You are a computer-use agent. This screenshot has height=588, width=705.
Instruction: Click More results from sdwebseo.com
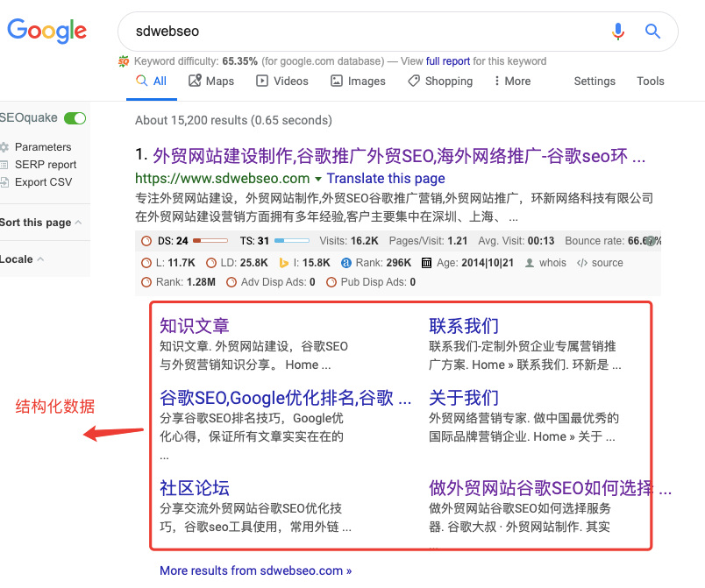click(256, 570)
